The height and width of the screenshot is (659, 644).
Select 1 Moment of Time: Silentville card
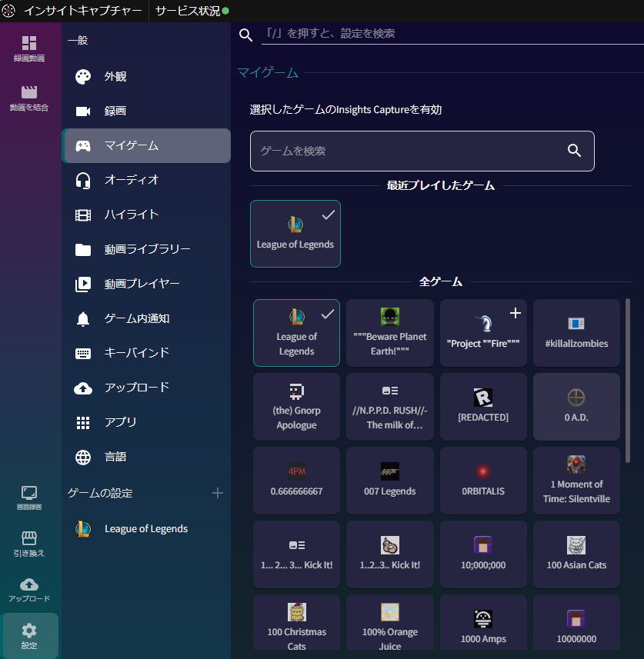click(576, 481)
